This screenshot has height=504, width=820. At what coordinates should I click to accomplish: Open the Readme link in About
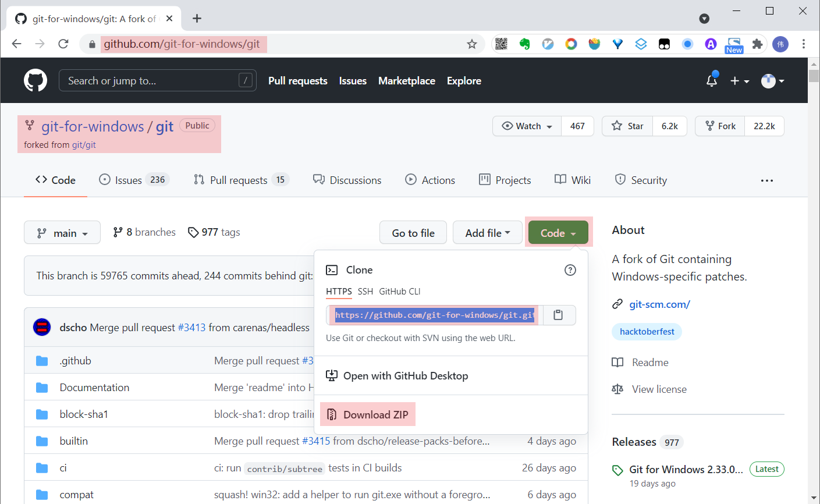pyautogui.click(x=640, y=363)
